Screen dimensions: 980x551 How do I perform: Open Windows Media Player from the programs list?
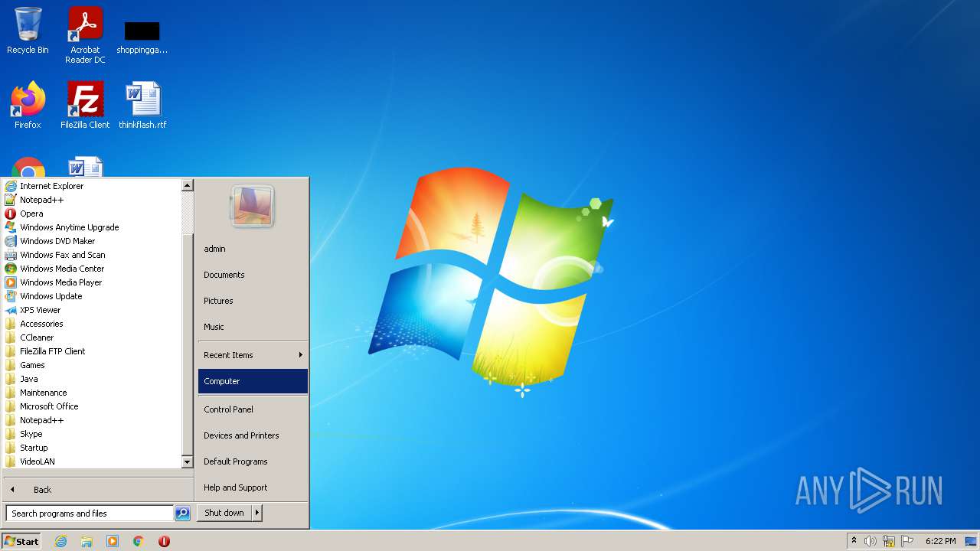pos(92,282)
